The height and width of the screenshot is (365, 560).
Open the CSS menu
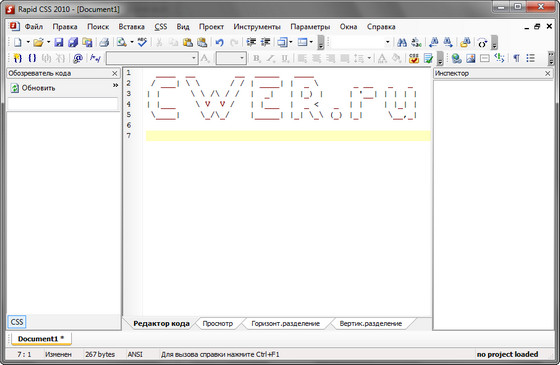[x=161, y=27]
